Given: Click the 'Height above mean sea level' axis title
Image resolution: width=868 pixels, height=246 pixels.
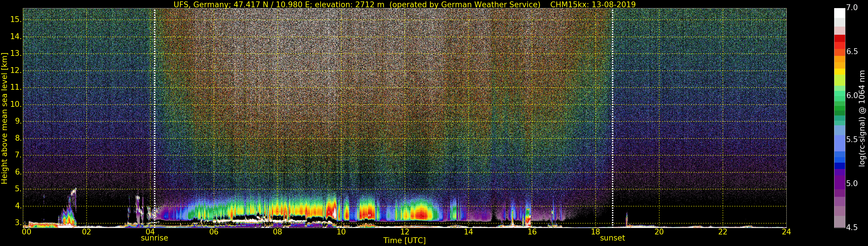Looking at the screenshot, I should (x=4, y=118).
